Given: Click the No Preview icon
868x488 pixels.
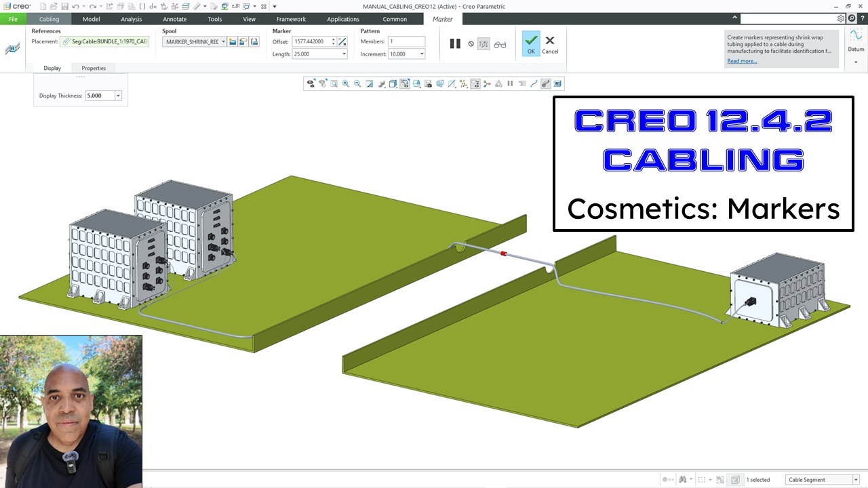Looking at the screenshot, I should click(471, 44).
